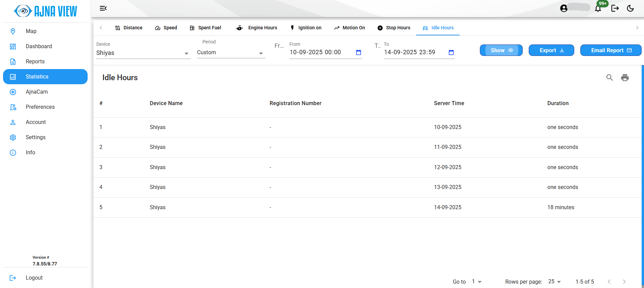
Task: Open the To date calendar picker
Action: point(451,53)
